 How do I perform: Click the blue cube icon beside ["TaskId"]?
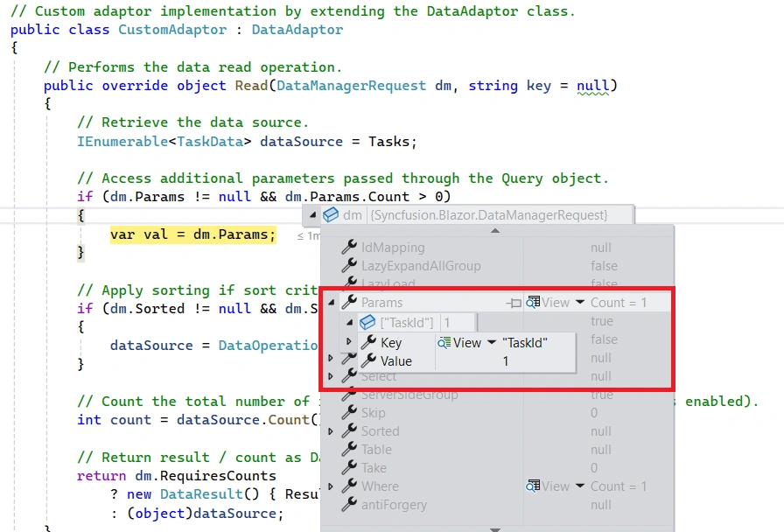pos(367,322)
